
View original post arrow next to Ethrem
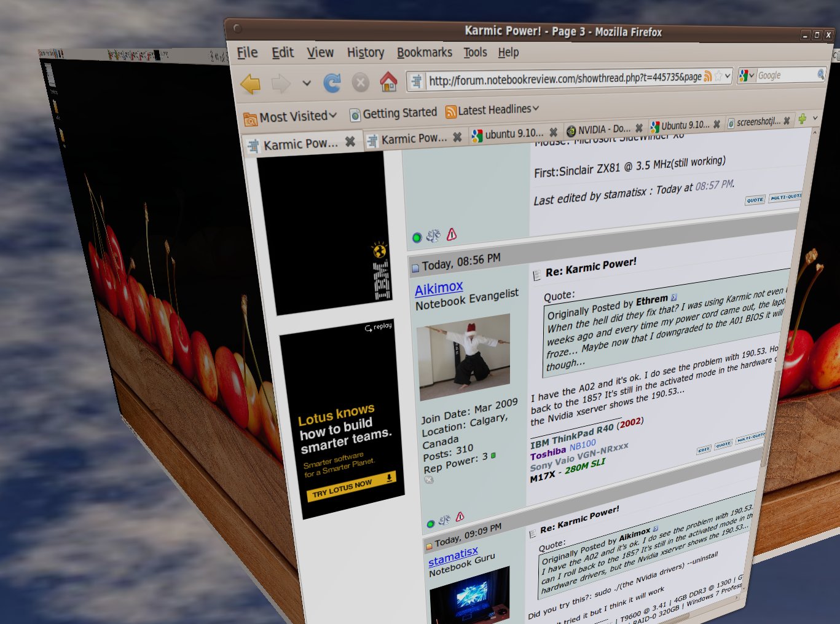point(673,298)
